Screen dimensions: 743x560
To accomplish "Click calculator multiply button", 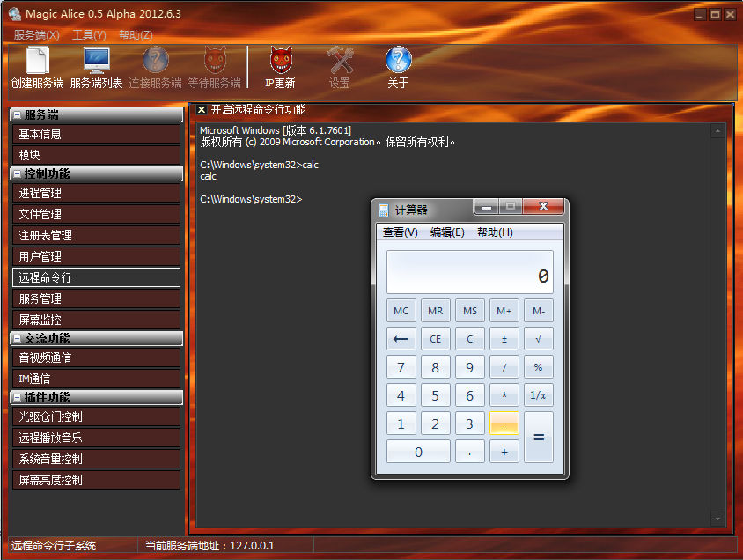I will (504, 395).
